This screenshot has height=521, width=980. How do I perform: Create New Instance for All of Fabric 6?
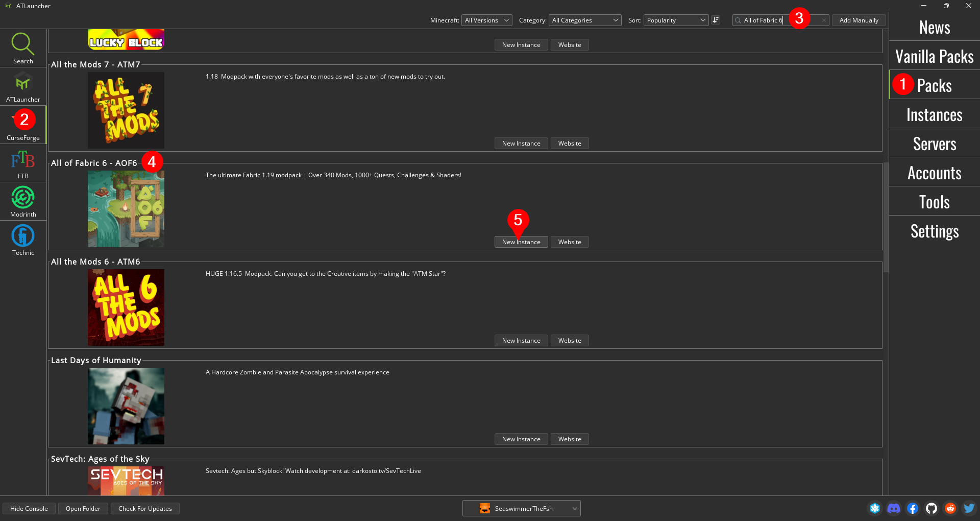(x=521, y=242)
